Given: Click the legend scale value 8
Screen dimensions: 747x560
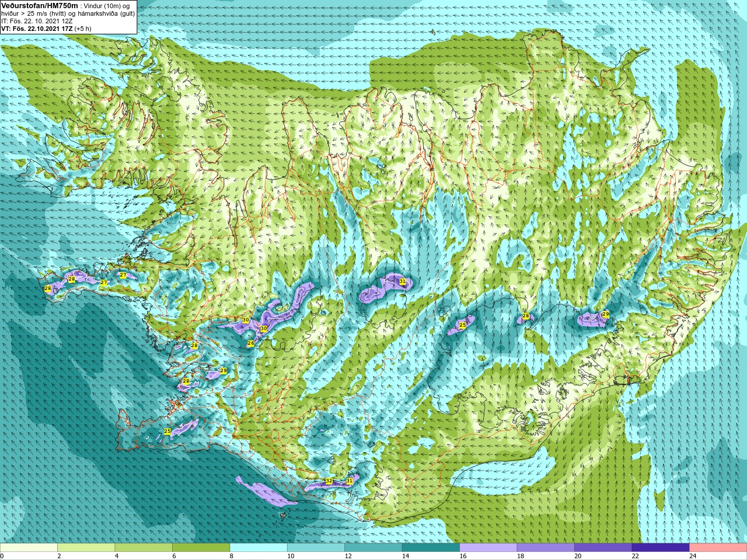Looking at the screenshot, I should click(x=232, y=556).
